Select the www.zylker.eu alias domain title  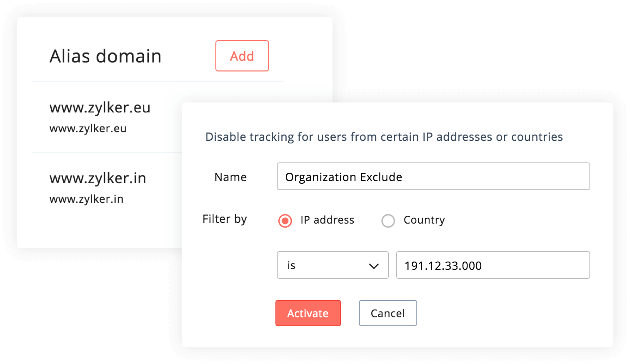pyautogui.click(x=100, y=107)
